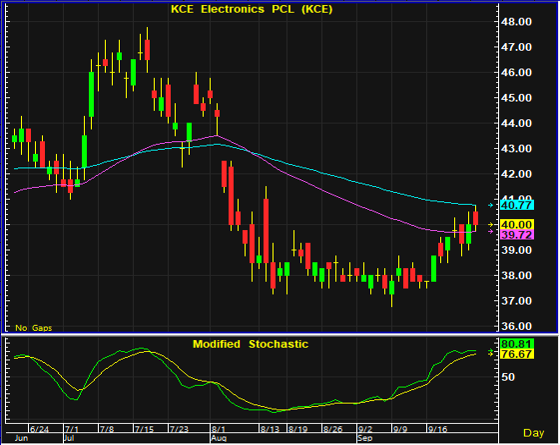Click the 42.00 price axis label
This screenshot has height=445, width=560.
(516, 174)
